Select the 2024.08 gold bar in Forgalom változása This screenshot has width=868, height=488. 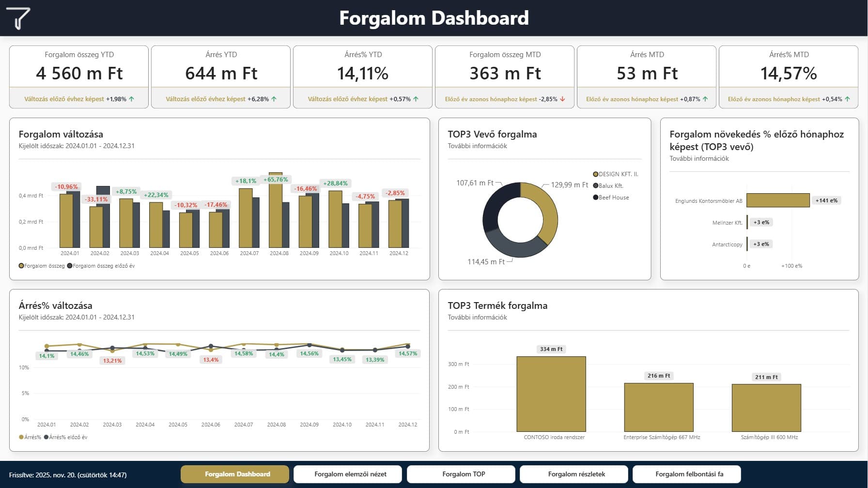click(275, 210)
